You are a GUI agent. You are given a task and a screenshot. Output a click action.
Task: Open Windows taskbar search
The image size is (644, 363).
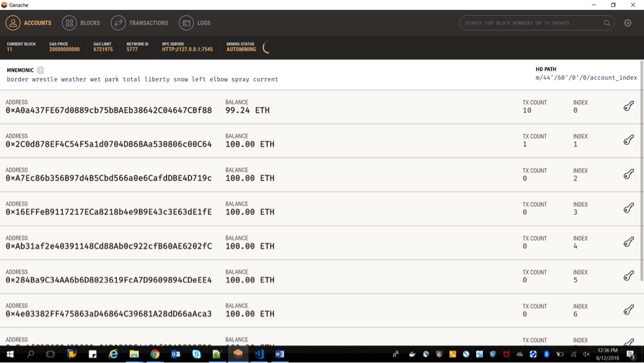pyautogui.click(x=30, y=354)
